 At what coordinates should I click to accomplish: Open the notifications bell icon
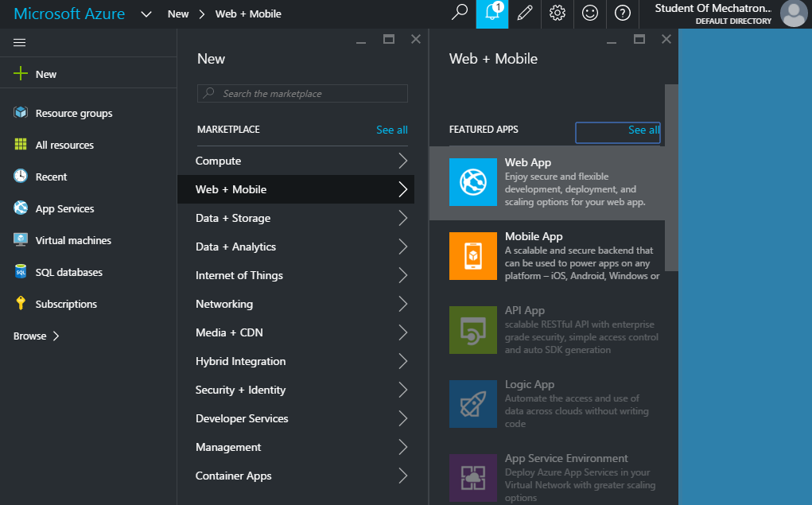pos(492,14)
